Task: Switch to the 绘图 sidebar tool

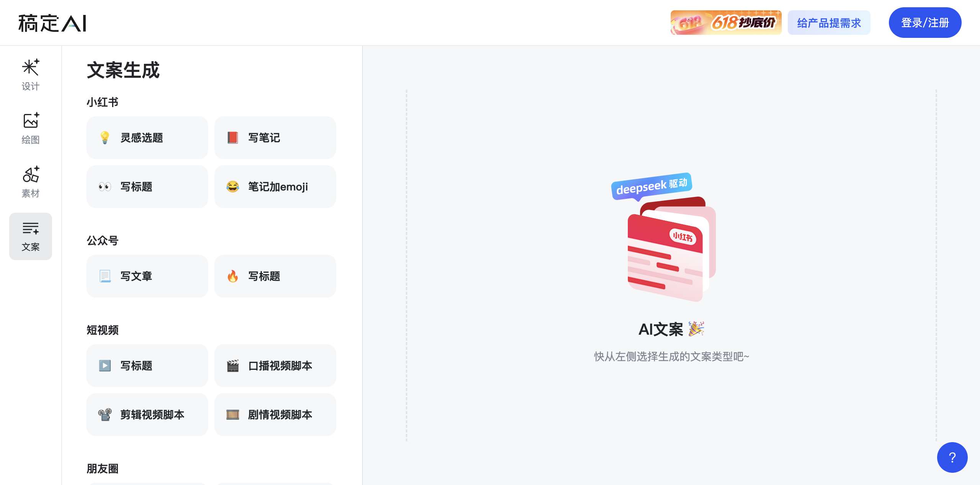Action: [30, 128]
